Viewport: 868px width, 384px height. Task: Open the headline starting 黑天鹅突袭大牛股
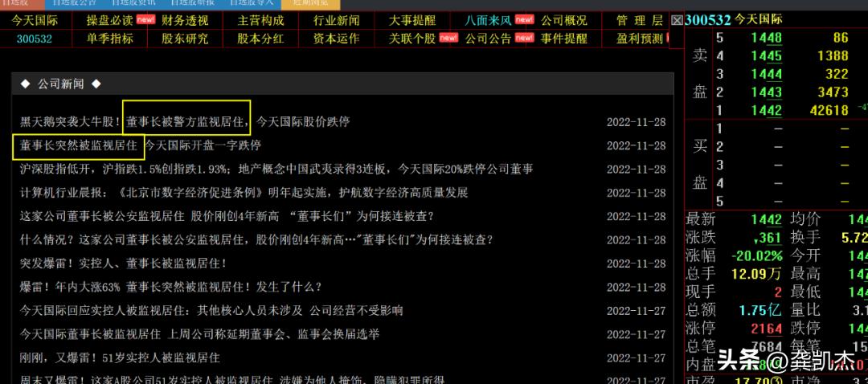click(x=185, y=122)
